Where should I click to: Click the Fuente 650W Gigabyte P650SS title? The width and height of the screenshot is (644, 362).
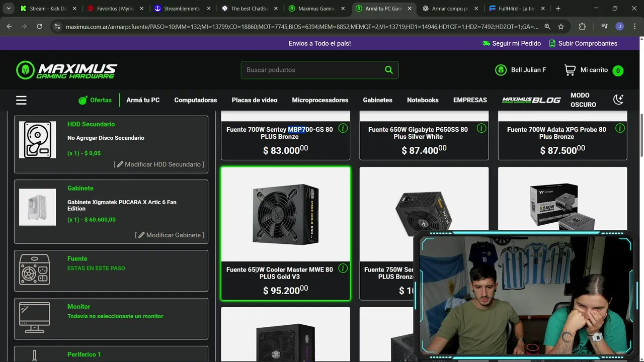pyautogui.click(x=418, y=133)
